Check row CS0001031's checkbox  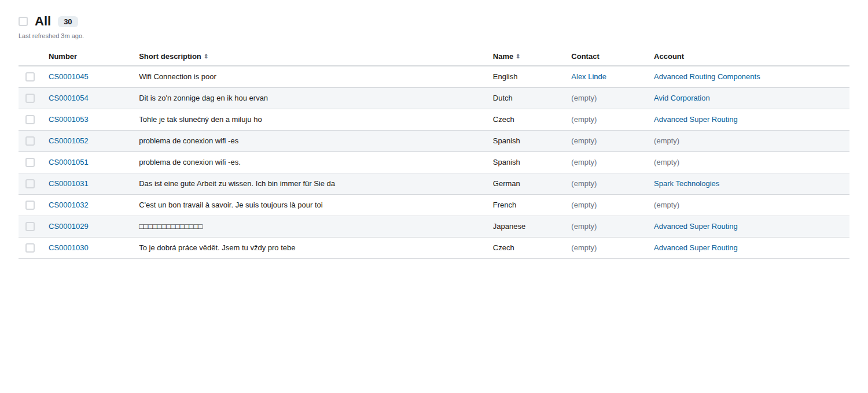point(30,184)
